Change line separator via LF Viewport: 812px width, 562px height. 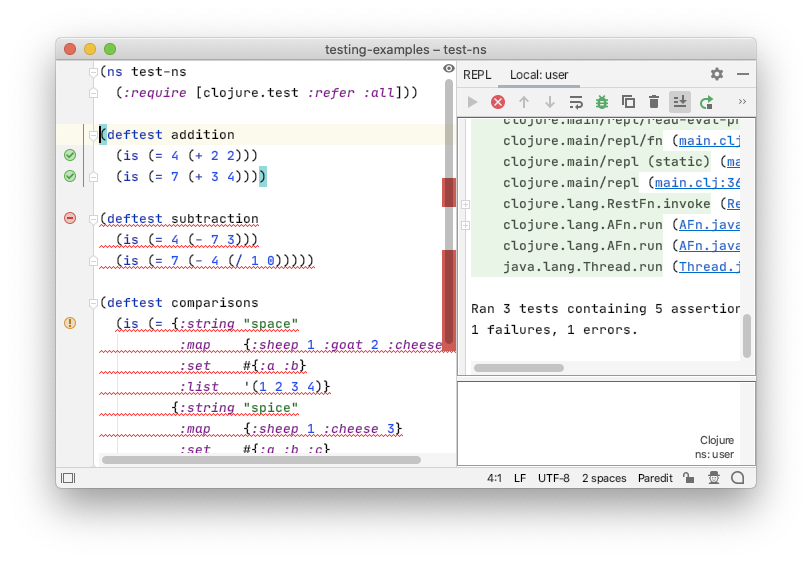(520, 478)
